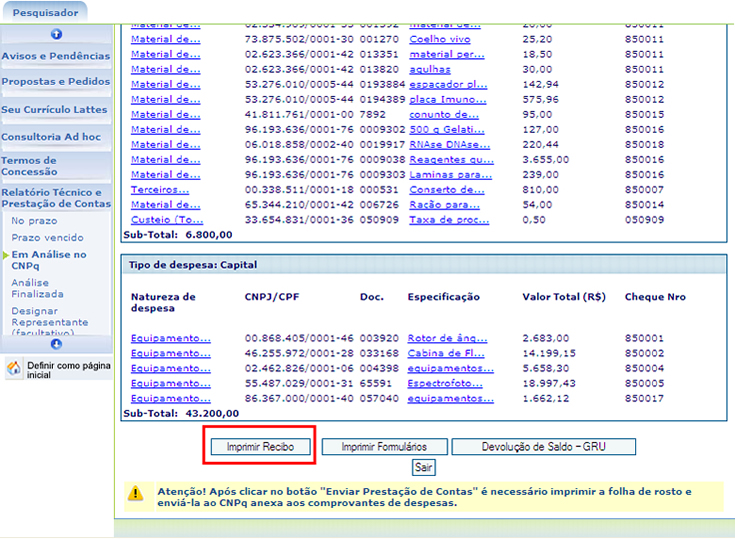Open 'Laminas para...' specification link
The height and width of the screenshot is (539, 735).
(450, 174)
